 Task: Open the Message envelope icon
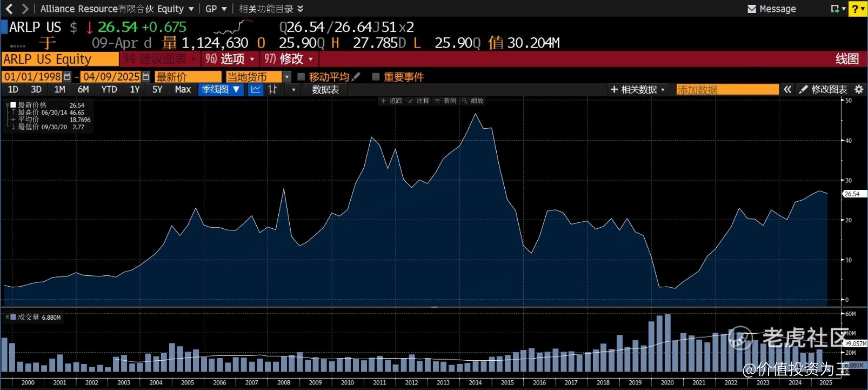(x=752, y=9)
